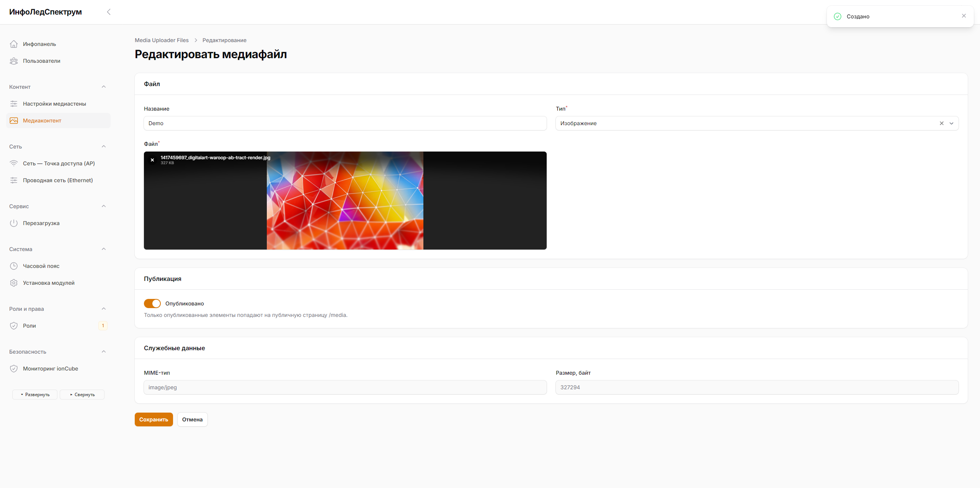Click the Пользователи users icon
The width and height of the screenshot is (980, 488).
(x=14, y=61)
